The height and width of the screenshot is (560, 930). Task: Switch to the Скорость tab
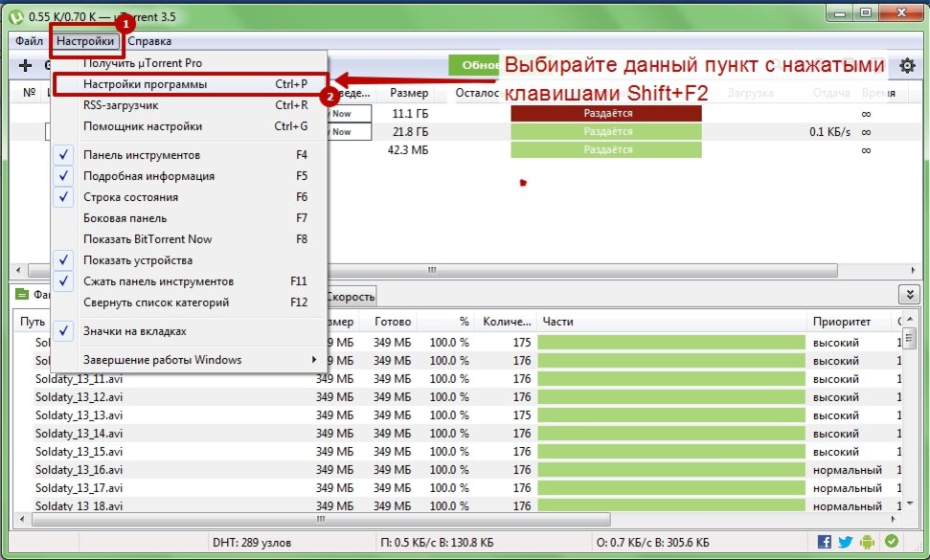click(x=351, y=297)
